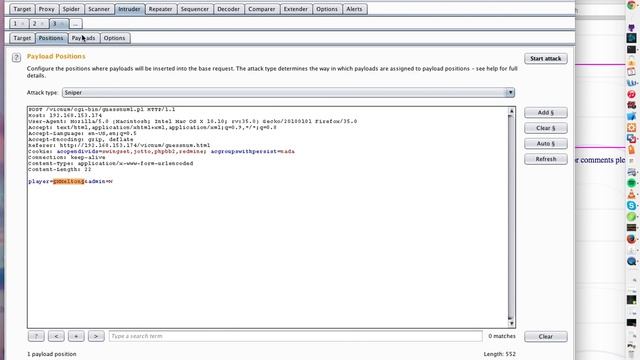
Task: Focus the 'Type a search term' field
Action: tap(296, 336)
